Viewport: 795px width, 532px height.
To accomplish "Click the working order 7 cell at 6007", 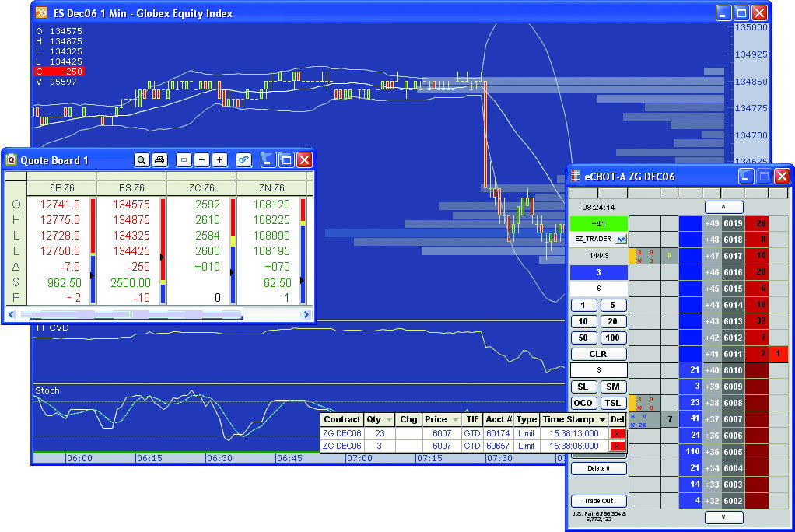I will [670, 419].
